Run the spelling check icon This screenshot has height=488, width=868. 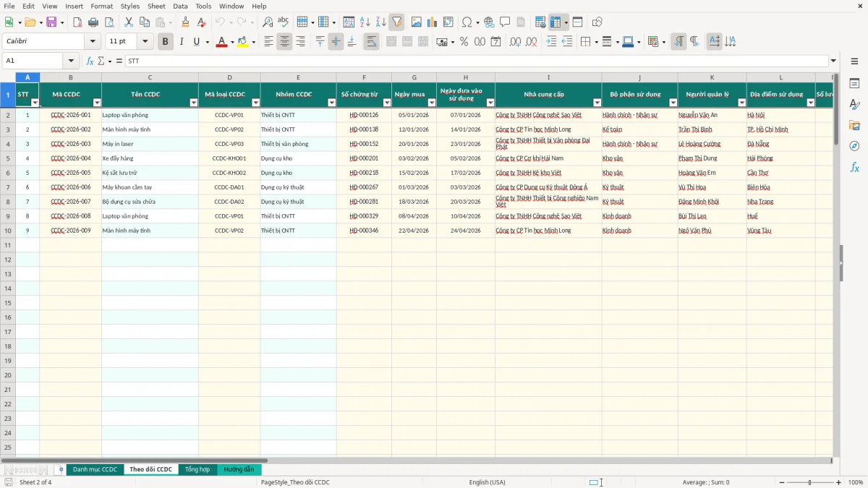(x=284, y=22)
